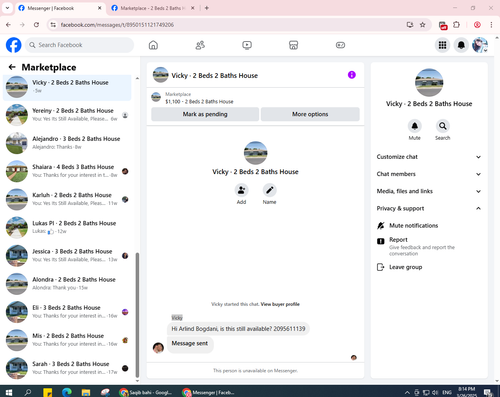This screenshot has width=500, height=397.
Task: Open Yereiny - 2 Beds 2 Baths House conversation
Action: point(67,115)
